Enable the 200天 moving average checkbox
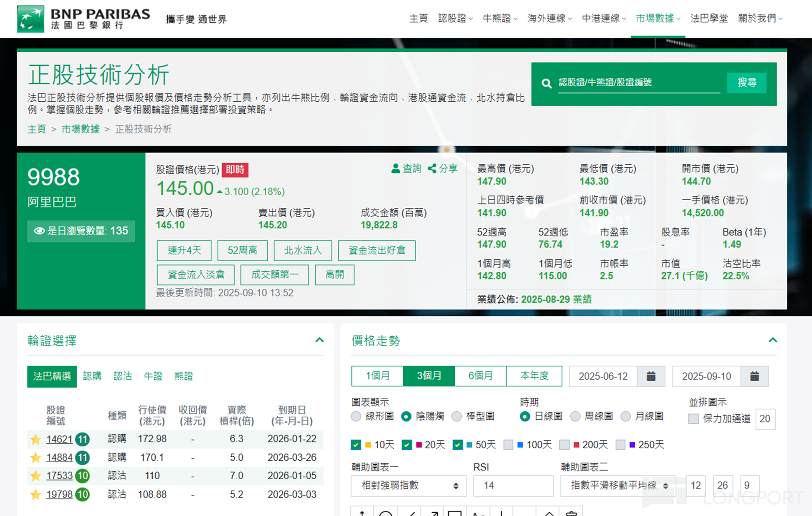812x516 pixels. [564, 445]
